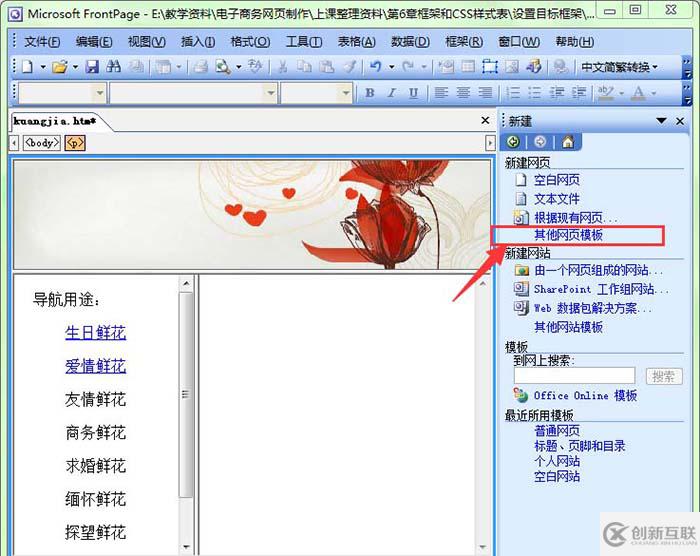Click the Decrease Indent icon
700x556 pixels.
pos(557,93)
